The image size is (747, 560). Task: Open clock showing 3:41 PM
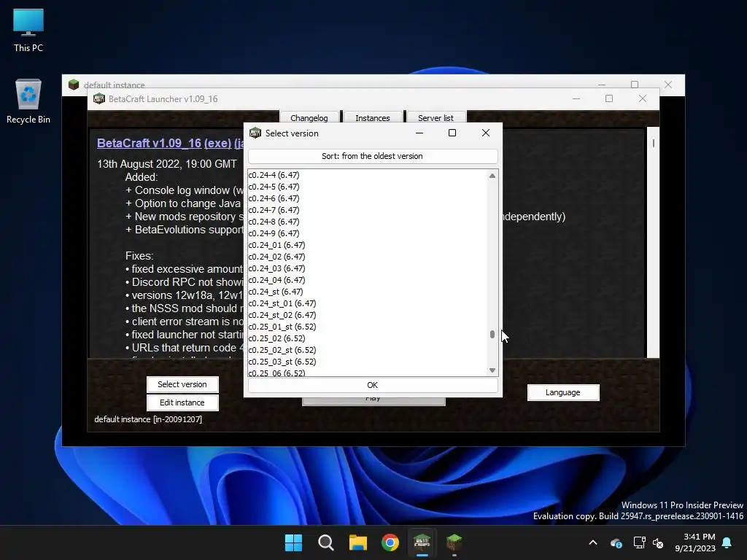695,542
